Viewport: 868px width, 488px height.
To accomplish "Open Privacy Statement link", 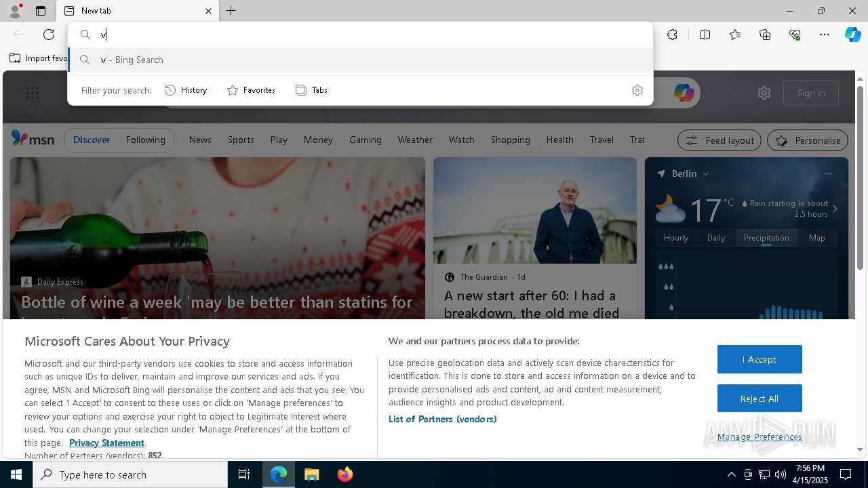I will [106, 443].
